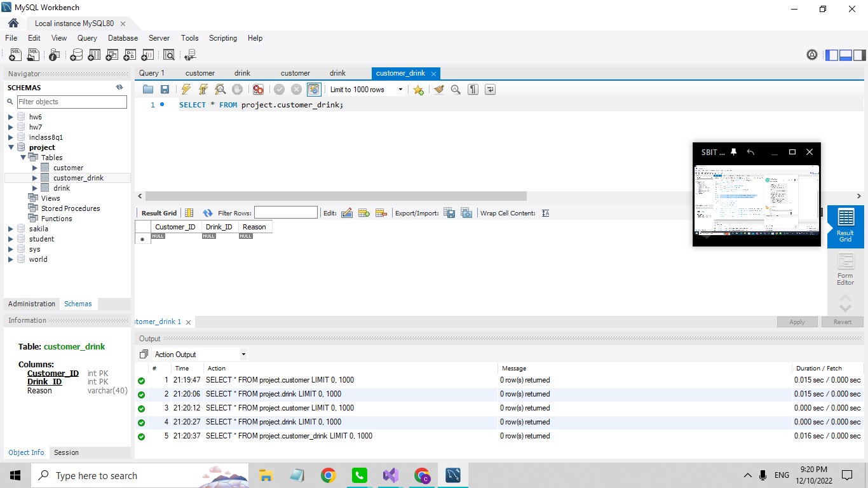Expand the sakila schema
868x488 pixels.
pyautogui.click(x=11, y=229)
